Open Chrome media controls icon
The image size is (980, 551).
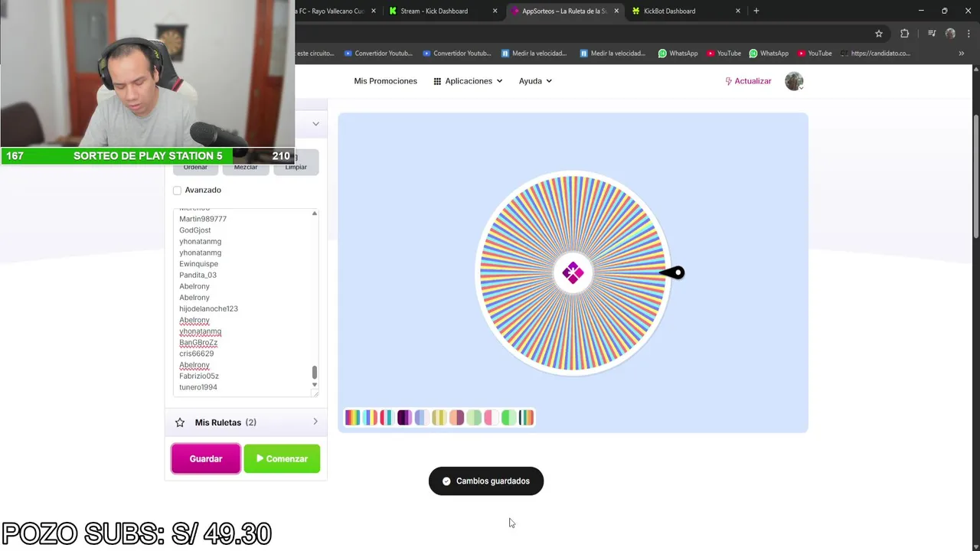pyautogui.click(x=932, y=34)
